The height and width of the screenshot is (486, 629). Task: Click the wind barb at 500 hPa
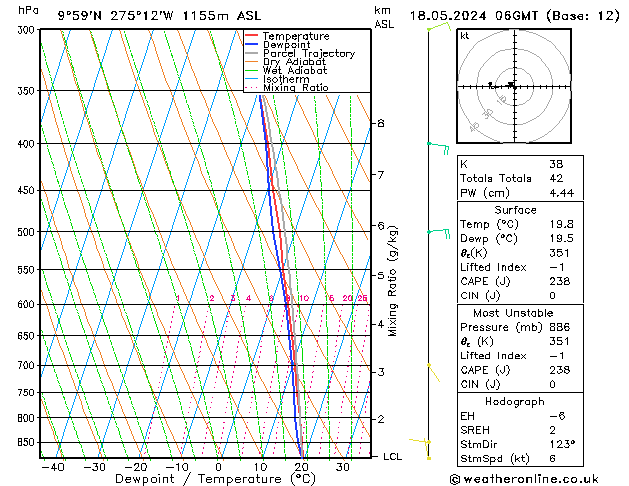(437, 232)
